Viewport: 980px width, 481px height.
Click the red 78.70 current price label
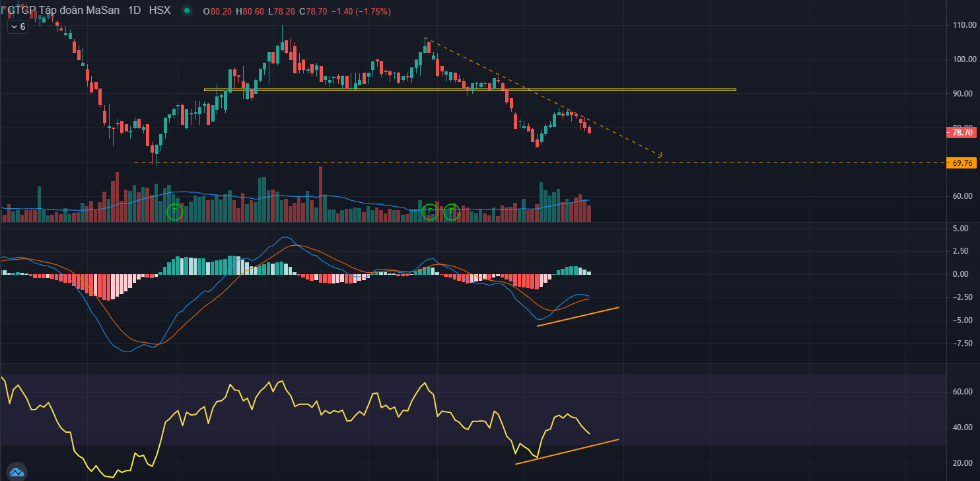tap(961, 132)
